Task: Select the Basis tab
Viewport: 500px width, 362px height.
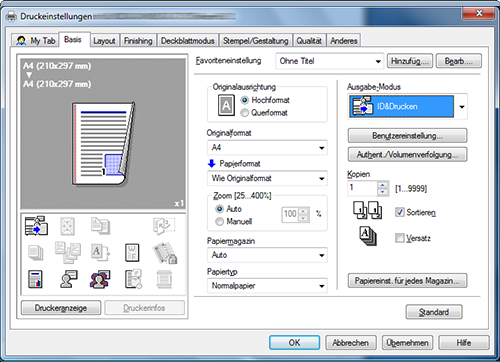Action: point(73,40)
